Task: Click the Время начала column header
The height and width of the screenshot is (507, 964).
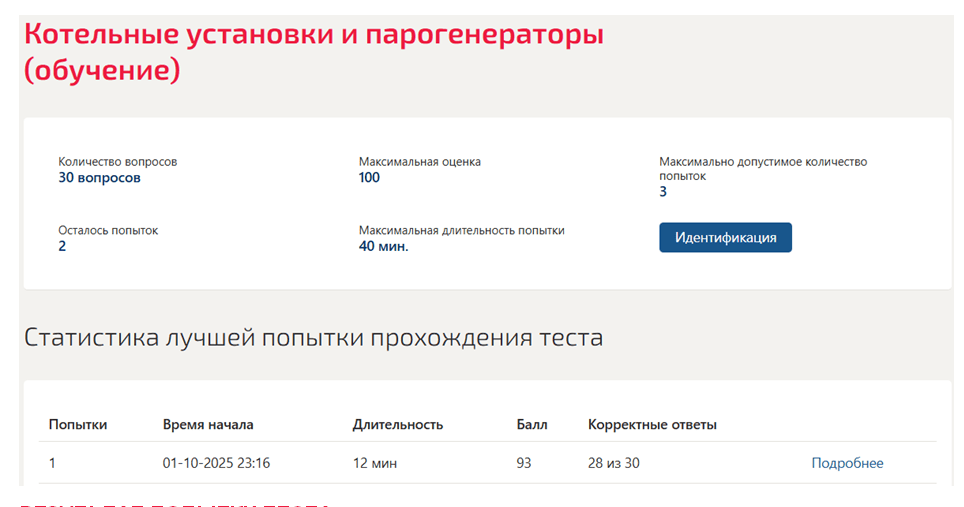Action: [x=208, y=425]
